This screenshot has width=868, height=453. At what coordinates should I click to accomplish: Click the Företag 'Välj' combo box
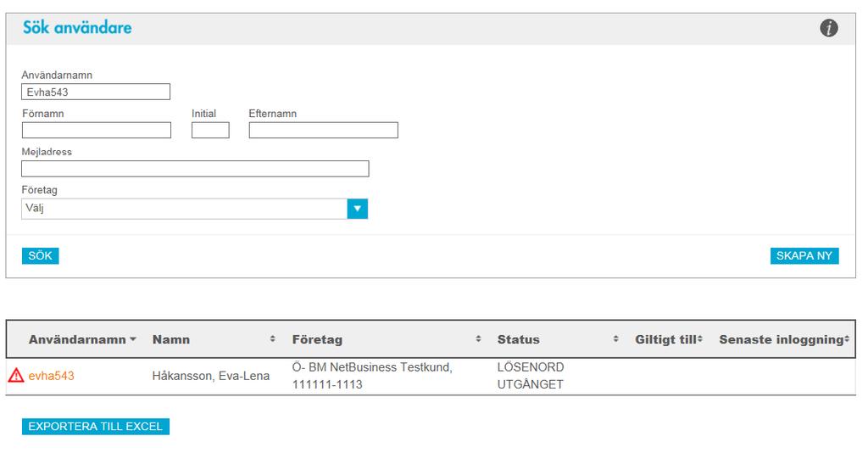pos(194,209)
